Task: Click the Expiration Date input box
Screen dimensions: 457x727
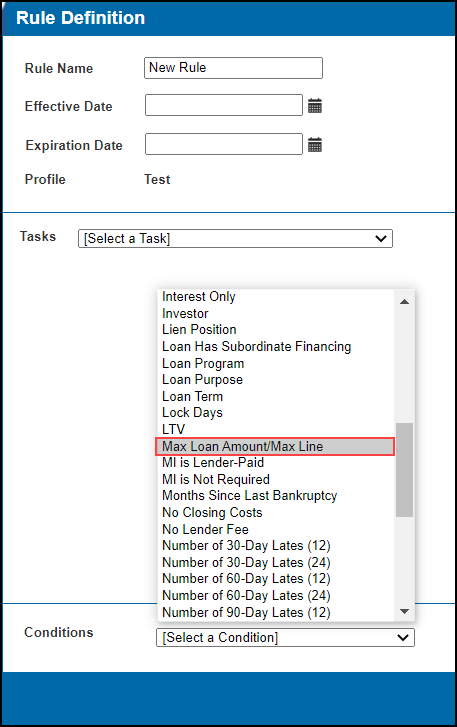Action: tap(224, 144)
